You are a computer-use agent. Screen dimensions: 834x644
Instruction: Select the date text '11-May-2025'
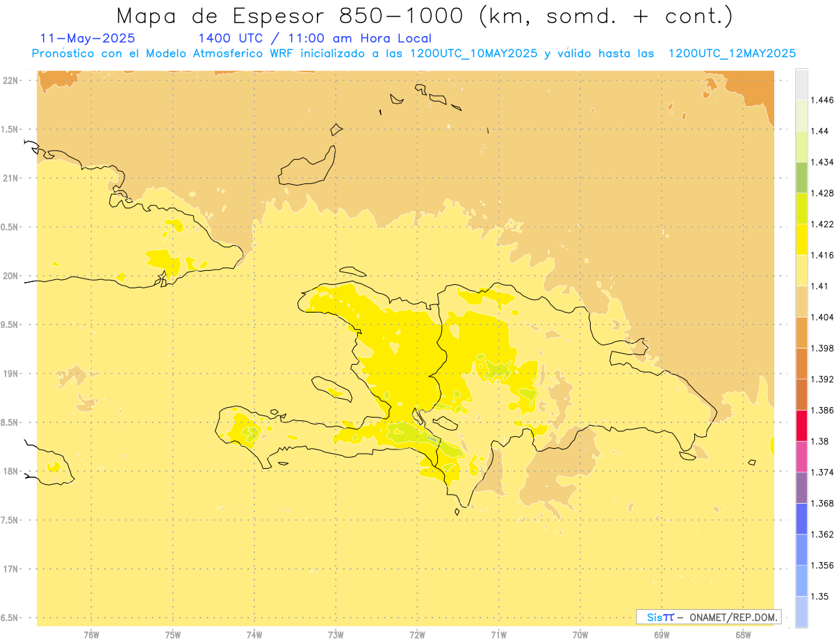[88, 39]
